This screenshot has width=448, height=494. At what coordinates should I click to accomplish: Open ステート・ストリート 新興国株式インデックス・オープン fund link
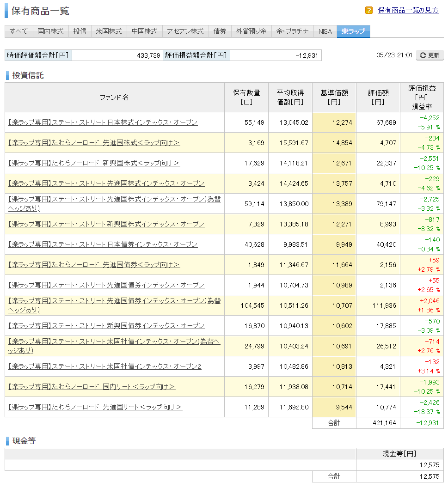point(106,224)
